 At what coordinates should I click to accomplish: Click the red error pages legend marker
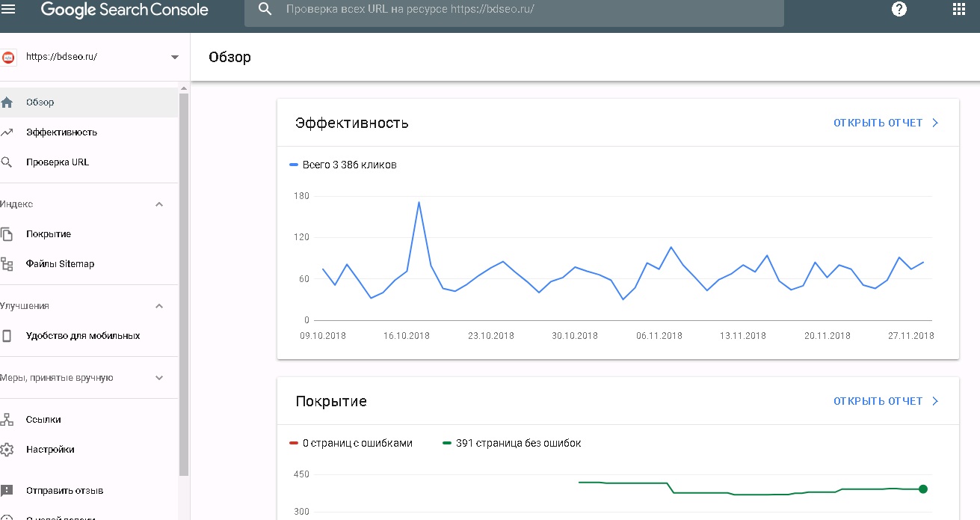click(294, 443)
